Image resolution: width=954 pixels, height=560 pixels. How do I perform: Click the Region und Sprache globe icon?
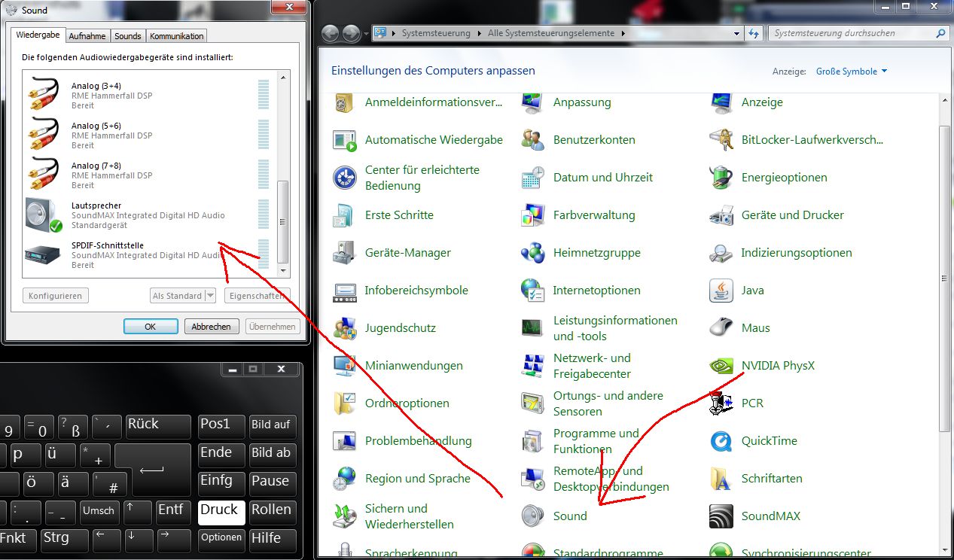tap(345, 479)
